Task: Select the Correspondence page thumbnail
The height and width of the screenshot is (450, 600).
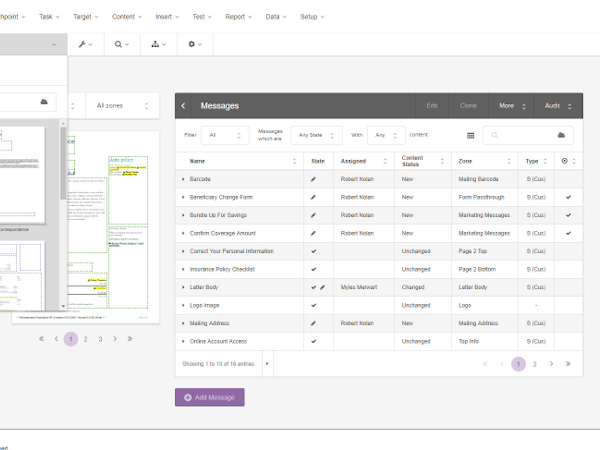Action: click(21, 175)
